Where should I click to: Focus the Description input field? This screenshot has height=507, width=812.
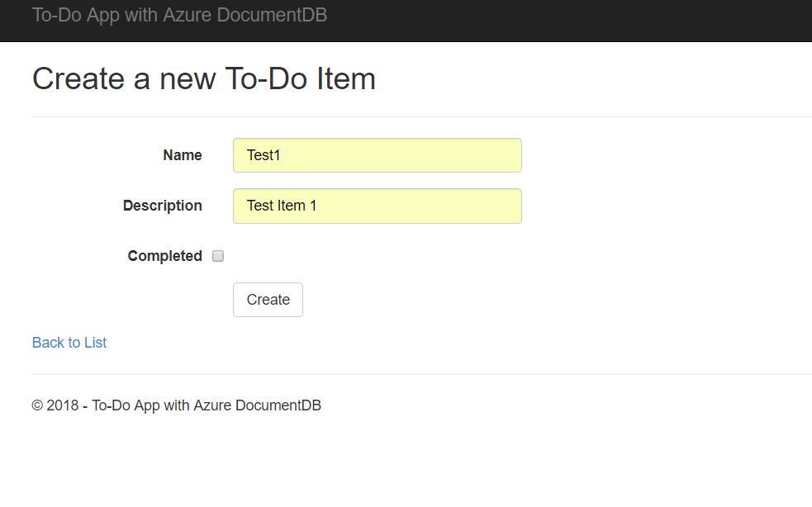click(x=377, y=206)
